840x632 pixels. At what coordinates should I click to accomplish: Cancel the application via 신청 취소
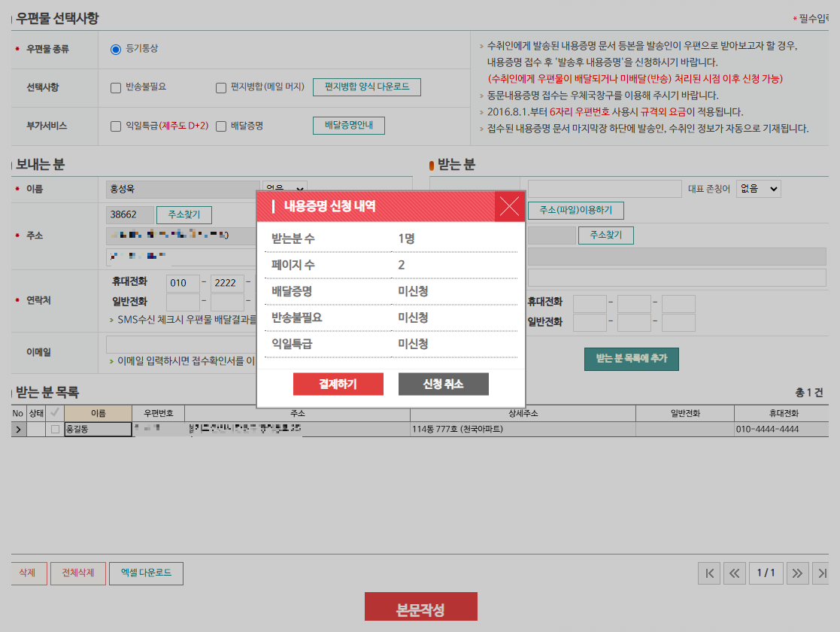point(444,384)
